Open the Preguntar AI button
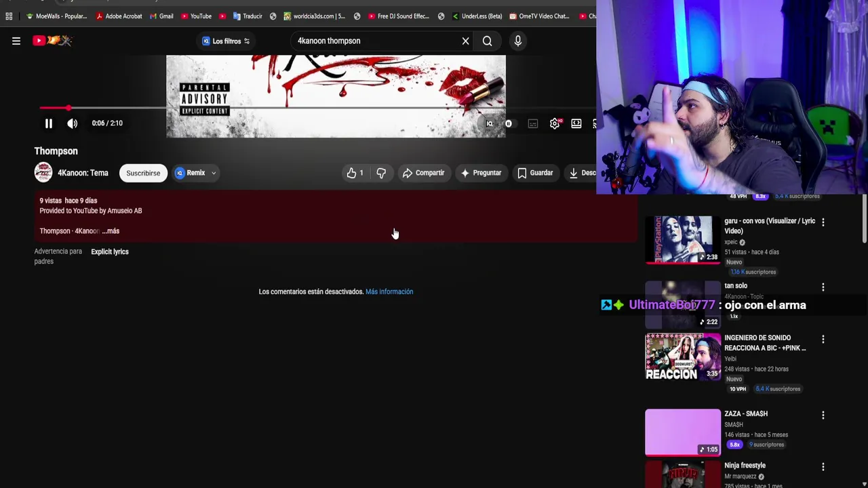 tap(481, 173)
